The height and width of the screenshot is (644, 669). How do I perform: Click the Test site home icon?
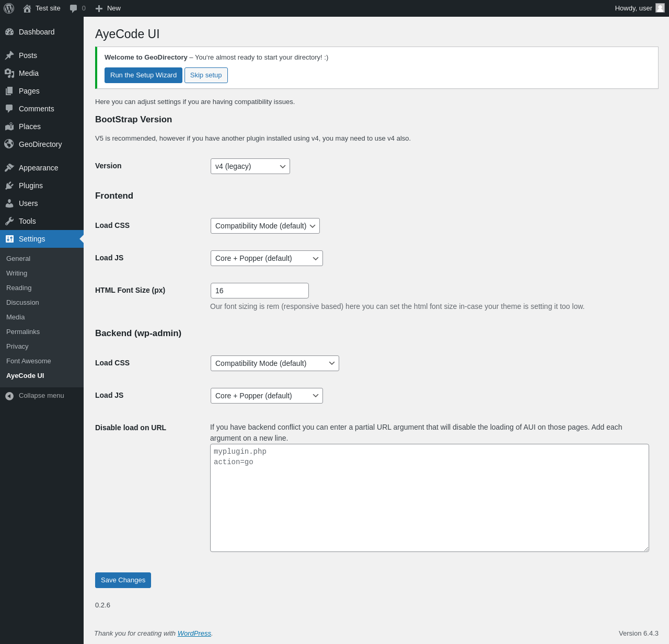[x=27, y=8]
